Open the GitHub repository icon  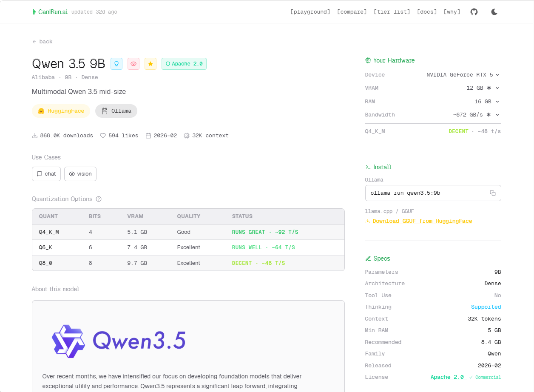click(x=474, y=12)
